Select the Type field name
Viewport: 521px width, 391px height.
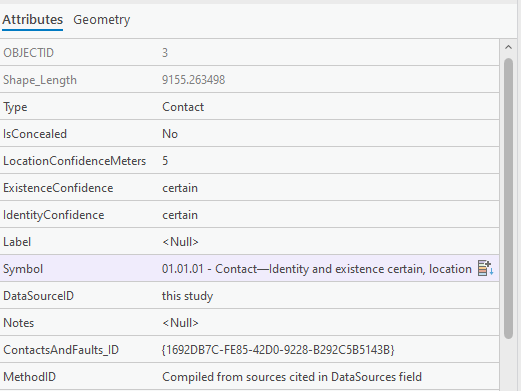pos(15,107)
